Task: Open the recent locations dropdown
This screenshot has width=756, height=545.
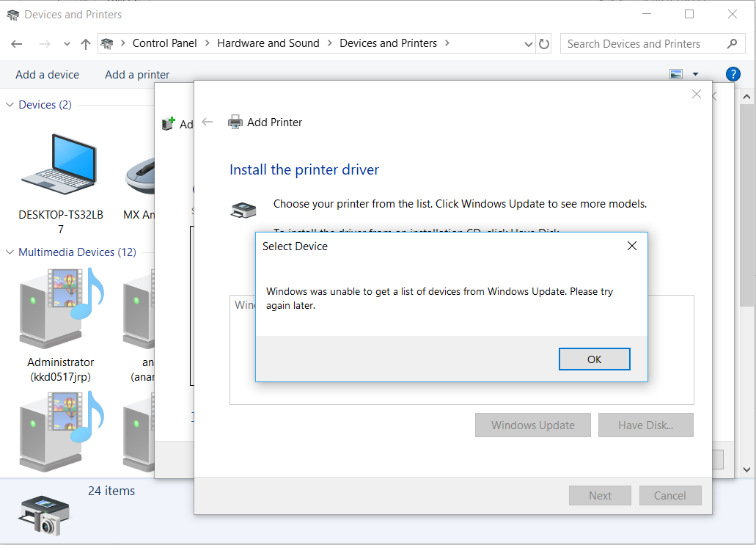Action: click(67, 44)
